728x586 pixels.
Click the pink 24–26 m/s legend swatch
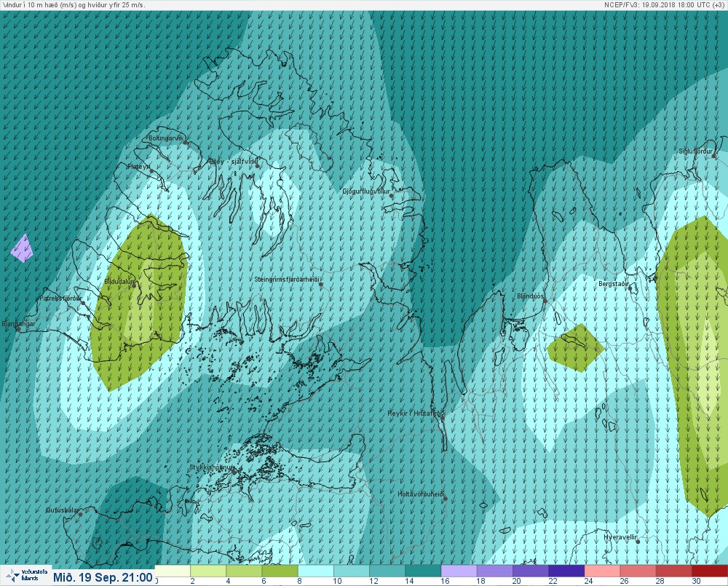tap(602, 571)
